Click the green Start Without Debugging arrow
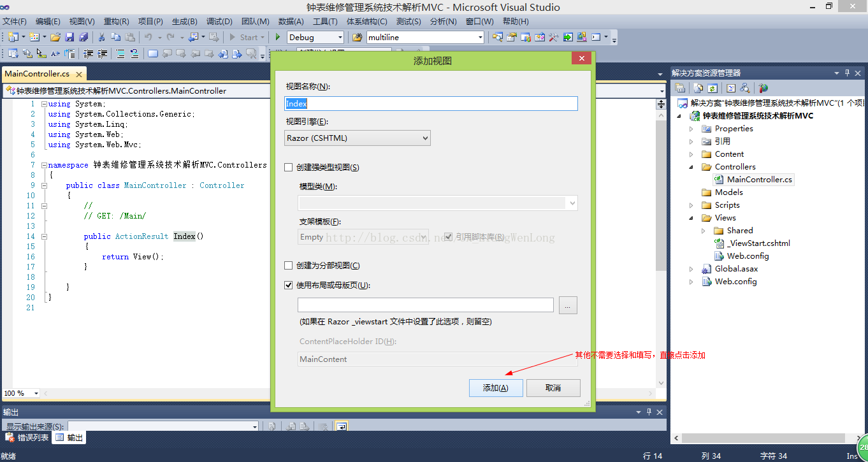868x462 pixels. click(278, 37)
